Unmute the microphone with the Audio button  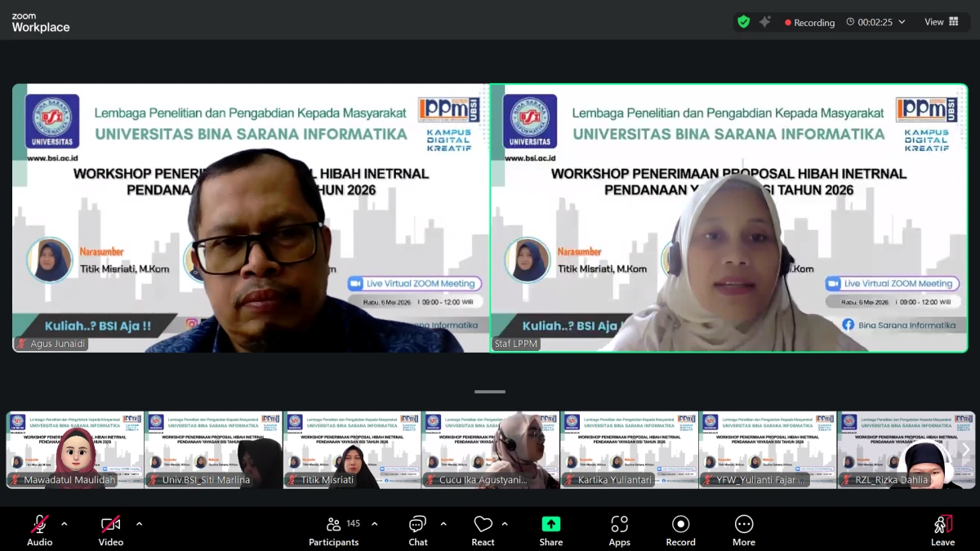(39, 530)
